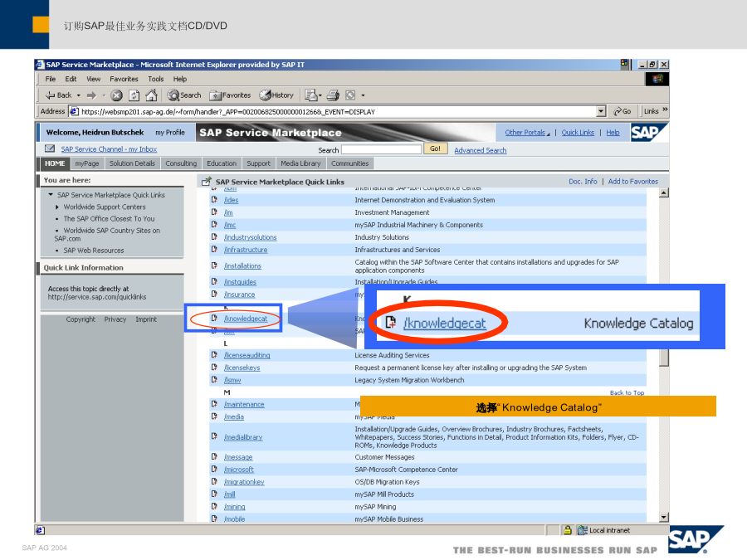Open the /licenseauditing link

click(247, 355)
